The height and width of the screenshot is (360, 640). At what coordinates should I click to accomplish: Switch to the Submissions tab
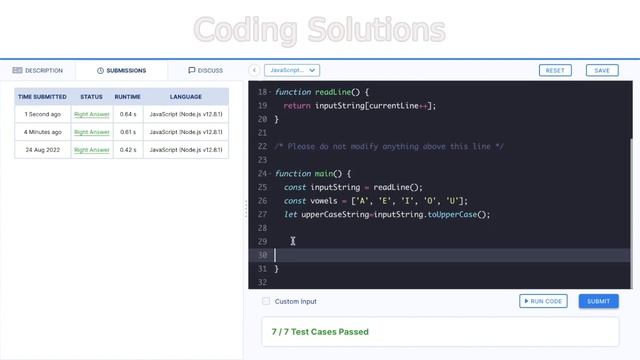coord(121,70)
